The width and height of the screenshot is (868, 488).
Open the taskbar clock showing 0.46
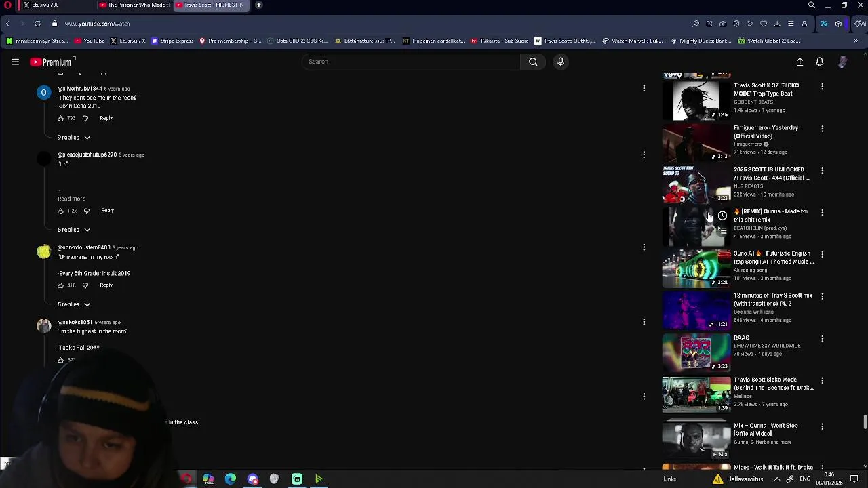click(829, 479)
